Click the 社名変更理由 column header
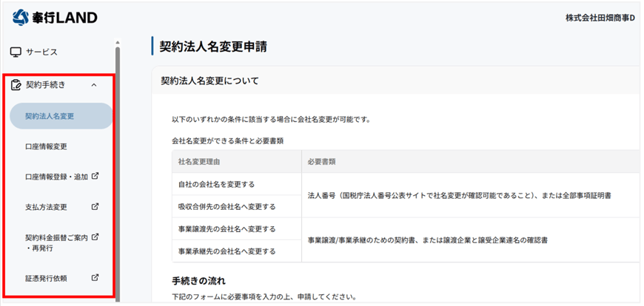This screenshot has width=644, height=306. point(199,161)
